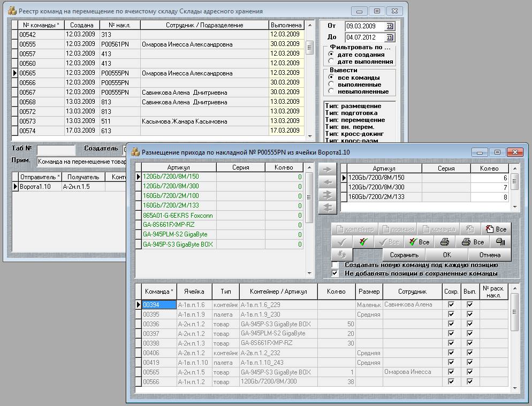Click the move-all-right double arrow button
Viewport: 532px width, 406px height.
(328, 195)
